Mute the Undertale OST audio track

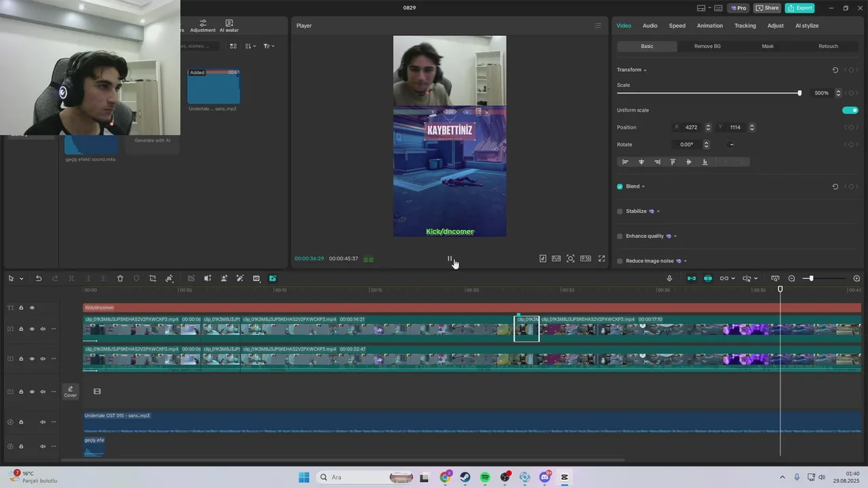click(x=43, y=422)
